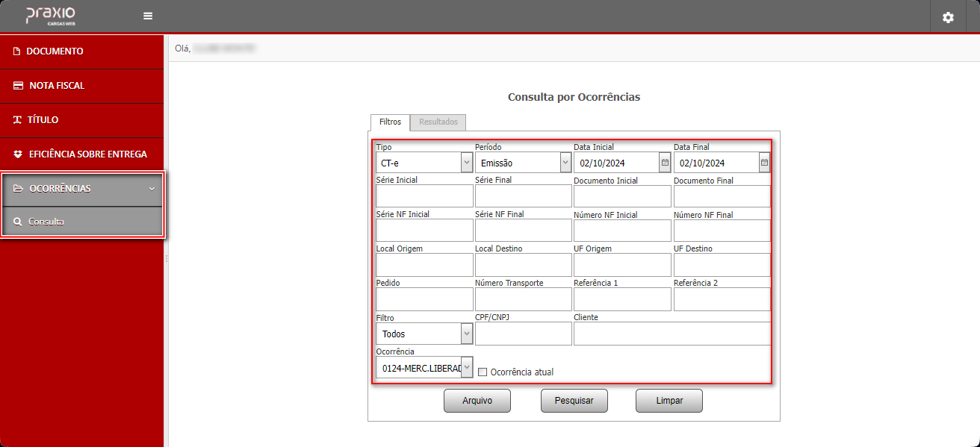Click the Documento file icon
This screenshot has width=980, height=447.
coord(16,51)
